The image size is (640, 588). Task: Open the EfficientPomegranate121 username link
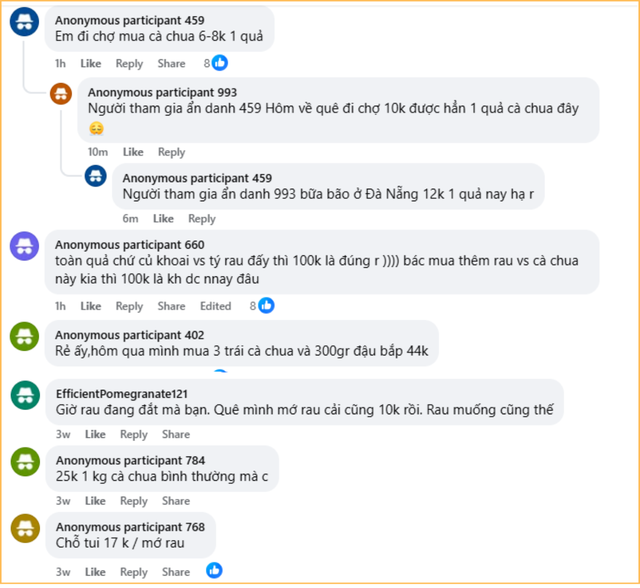(x=121, y=394)
